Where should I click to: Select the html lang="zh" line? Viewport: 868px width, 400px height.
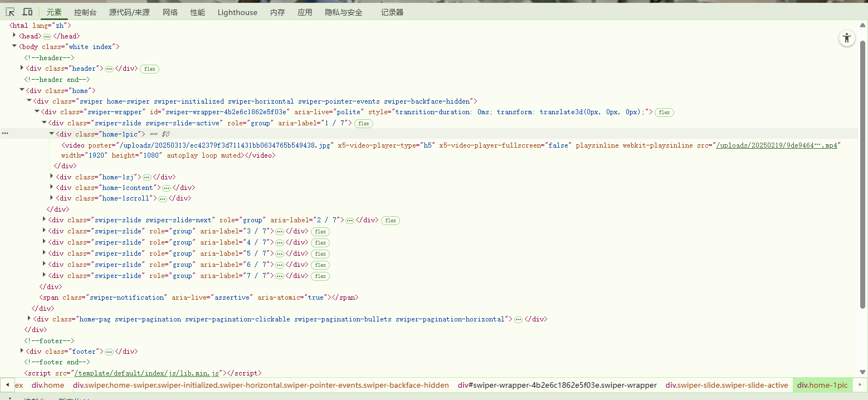tap(41, 25)
